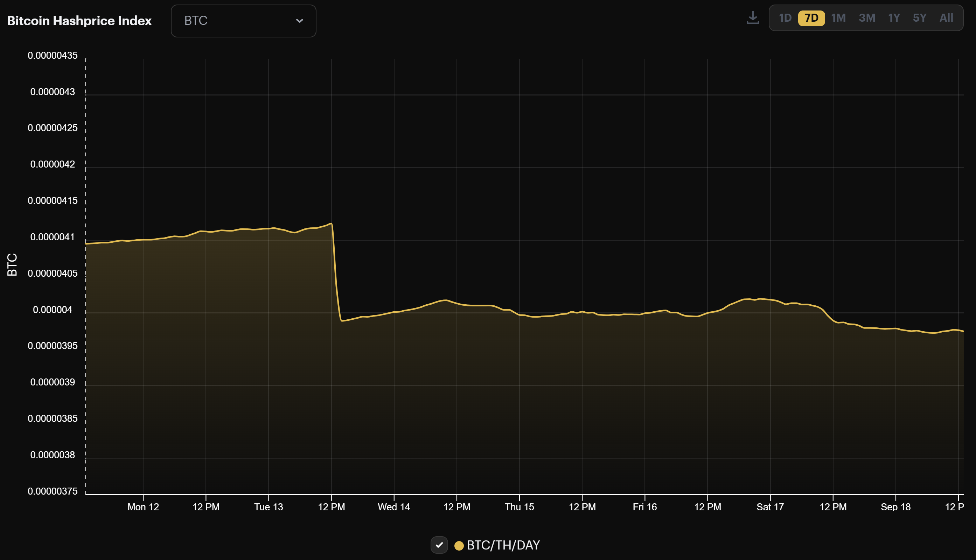Click the checkmark icon beside the legend
Viewport: 976px width, 560px height.
tap(439, 545)
